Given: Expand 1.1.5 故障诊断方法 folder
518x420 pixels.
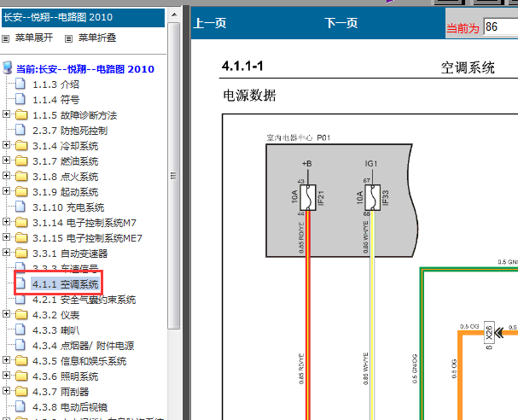Looking at the screenshot, I should pyautogui.click(x=6, y=114).
